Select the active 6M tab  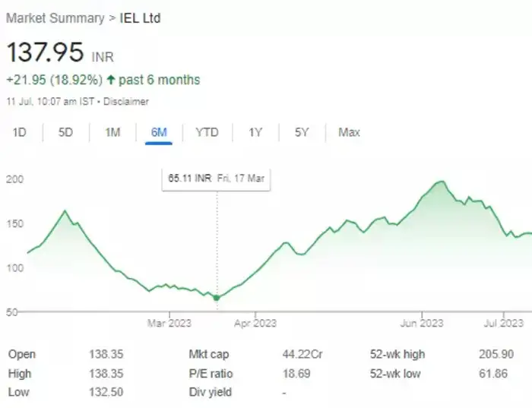[159, 132]
